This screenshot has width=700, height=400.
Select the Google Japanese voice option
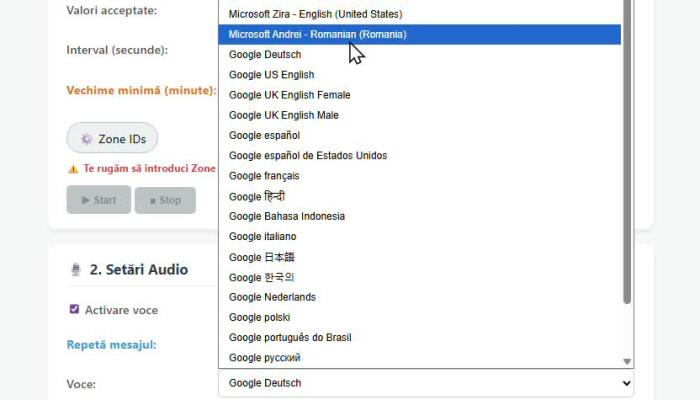(420, 257)
